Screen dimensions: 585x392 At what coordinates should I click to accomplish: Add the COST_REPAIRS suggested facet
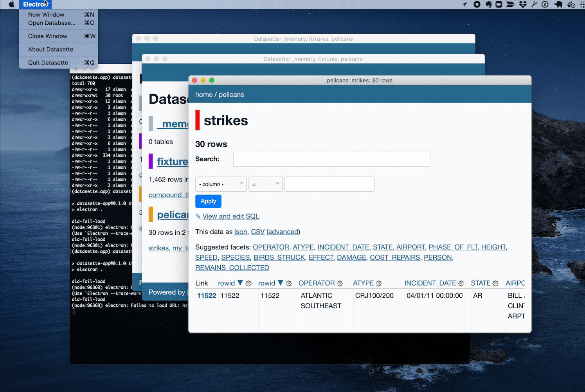click(x=395, y=257)
